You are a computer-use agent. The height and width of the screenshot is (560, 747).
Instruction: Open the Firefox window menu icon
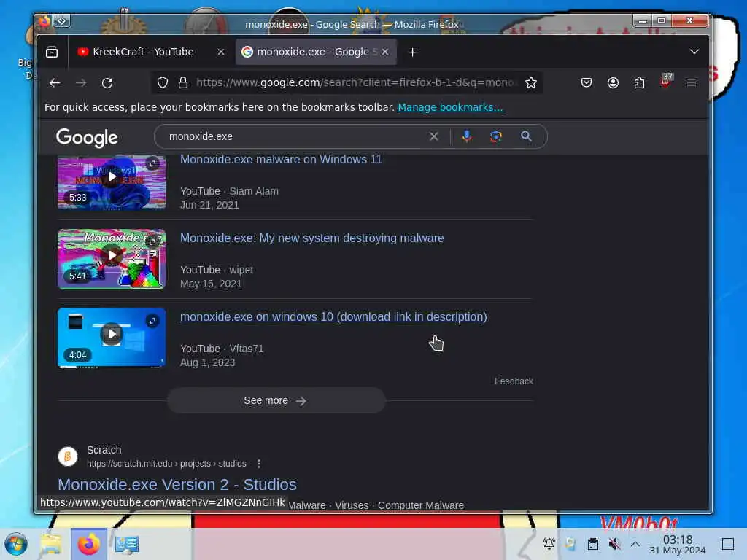pos(44,21)
